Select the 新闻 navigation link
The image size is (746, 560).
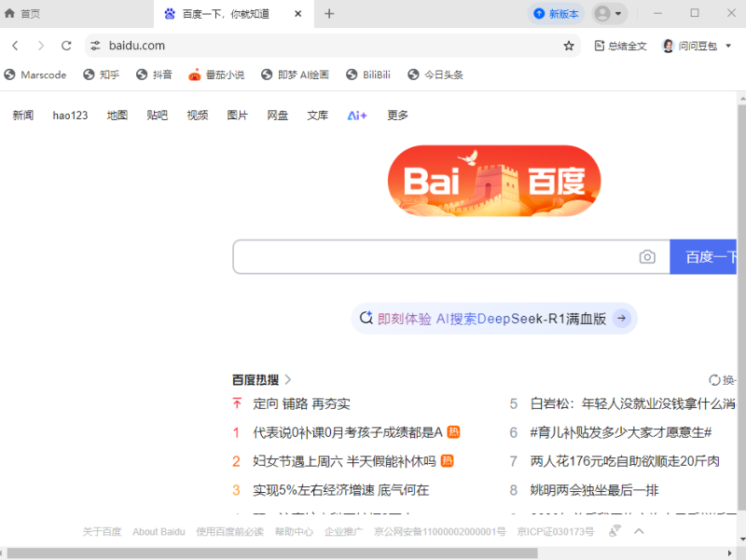[21, 115]
